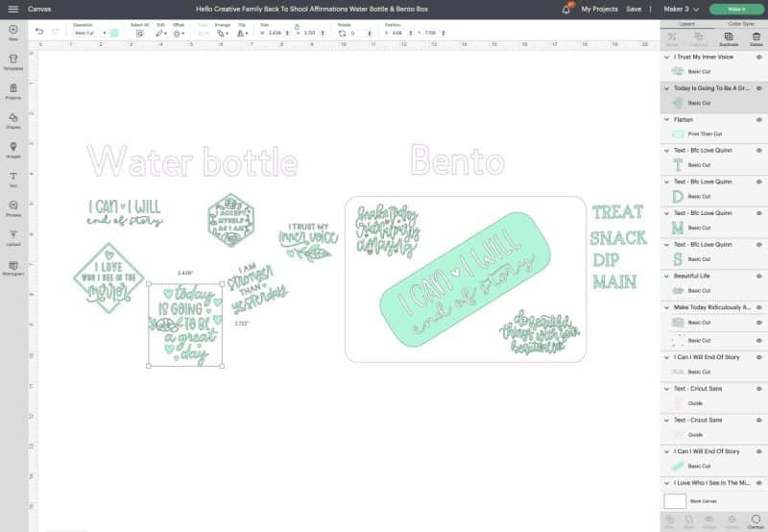Collapse the Flatten layer group
Image resolution: width=768 pixels, height=532 pixels.
click(666, 119)
